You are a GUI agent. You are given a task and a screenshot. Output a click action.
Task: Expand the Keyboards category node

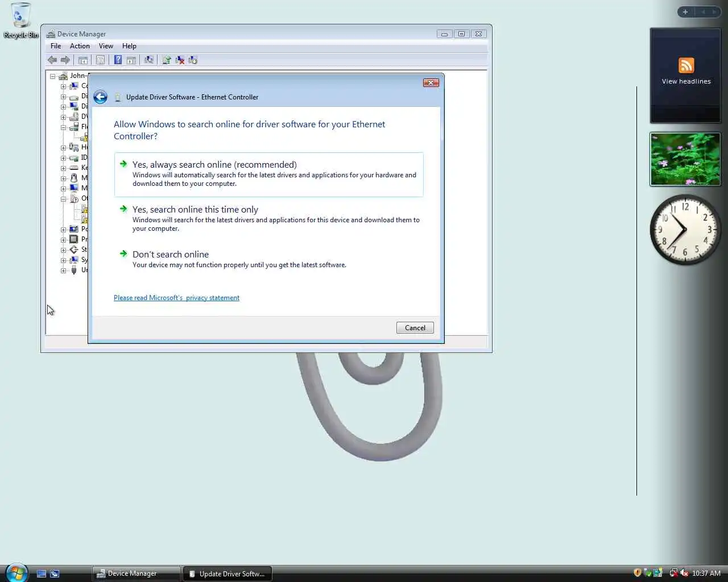[64, 168]
